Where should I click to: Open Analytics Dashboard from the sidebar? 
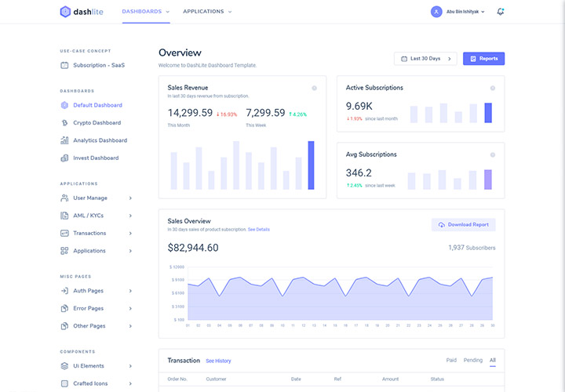(x=100, y=140)
